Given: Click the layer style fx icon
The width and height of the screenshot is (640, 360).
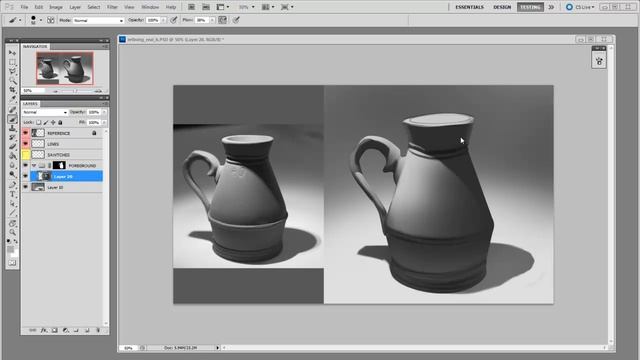Looking at the screenshot, I should (44, 330).
